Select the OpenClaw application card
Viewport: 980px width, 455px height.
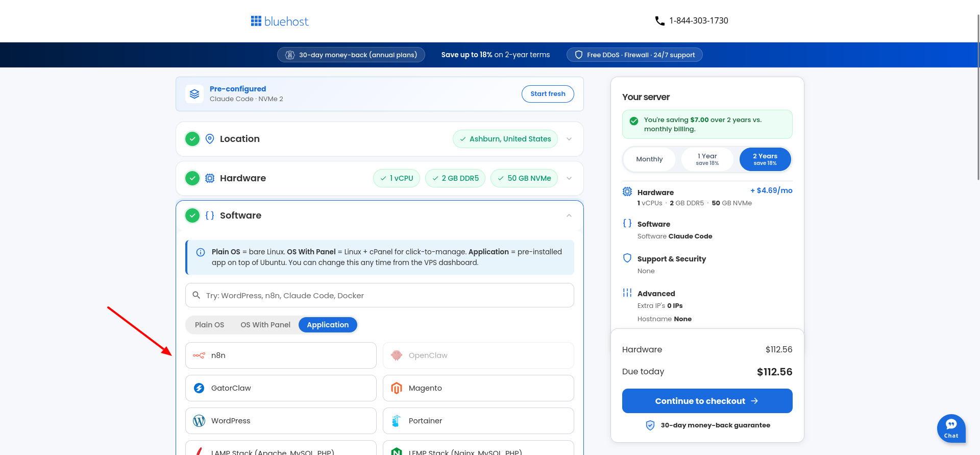pyautogui.click(x=478, y=355)
